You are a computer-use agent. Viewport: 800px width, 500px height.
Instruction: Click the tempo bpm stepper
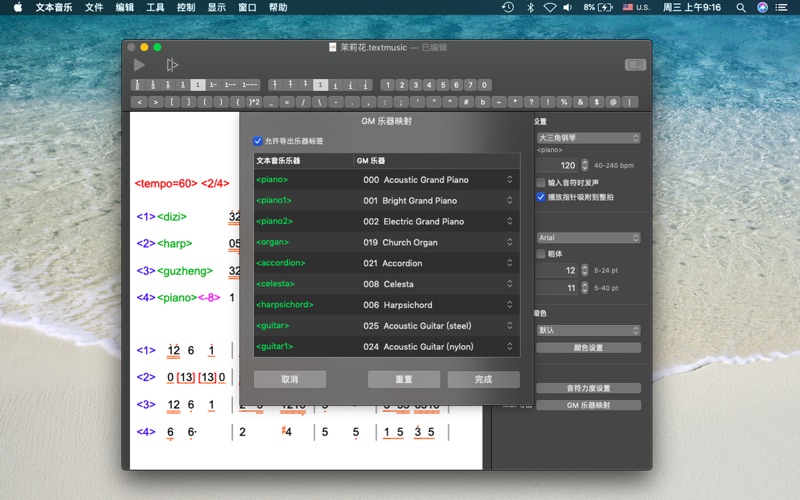[x=585, y=165]
